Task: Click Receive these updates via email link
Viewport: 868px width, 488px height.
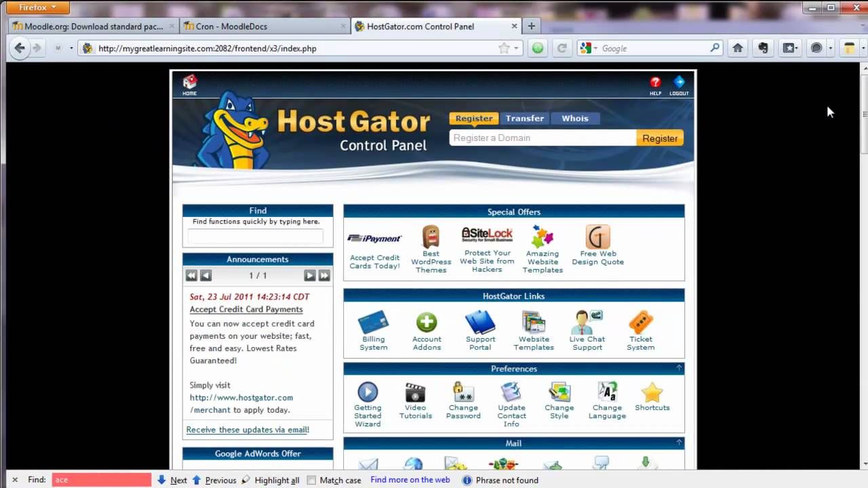Action: (248, 430)
